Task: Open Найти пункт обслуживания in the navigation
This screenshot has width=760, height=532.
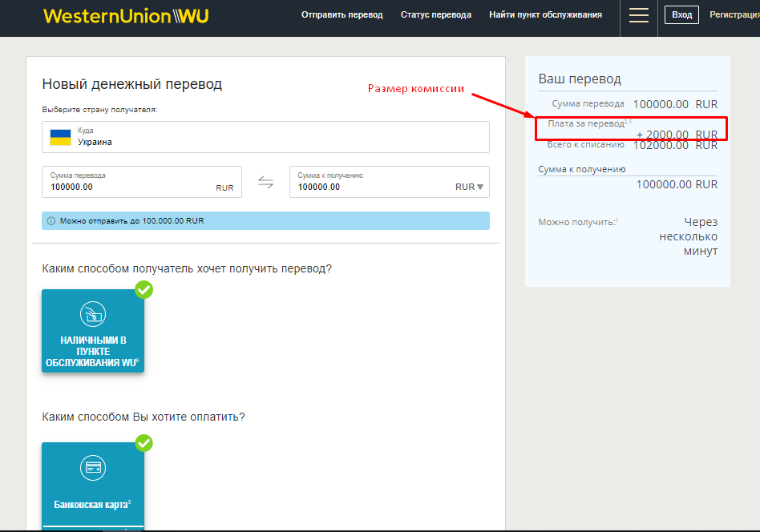Action: tap(545, 15)
